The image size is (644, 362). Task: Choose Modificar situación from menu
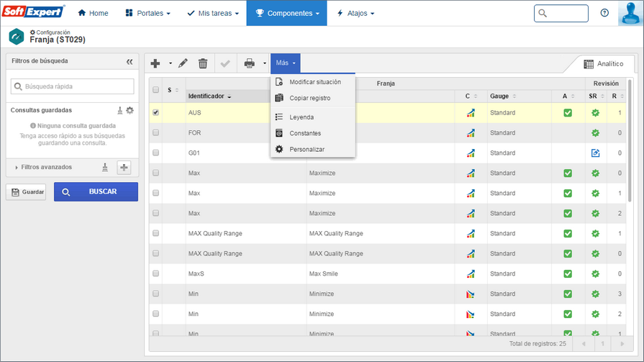click(312, 82)
